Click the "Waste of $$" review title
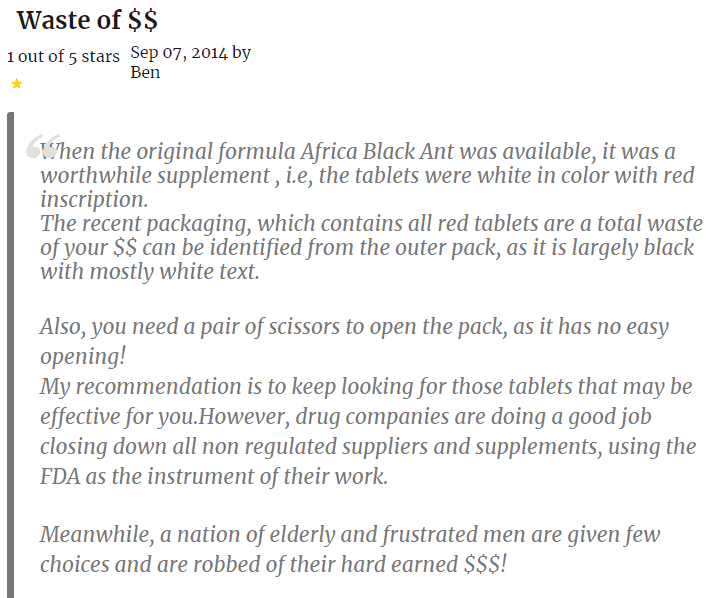Image resolution: width=709 pixels, height=598 pixels. (x=87, y=20)
